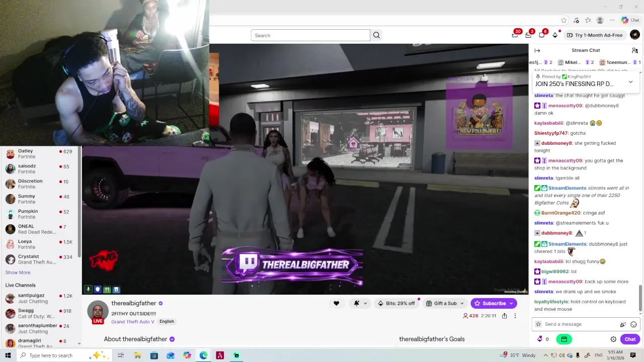Click the browser media control icon
Viewport: 644px width, 362px height.
pos(576,20)
